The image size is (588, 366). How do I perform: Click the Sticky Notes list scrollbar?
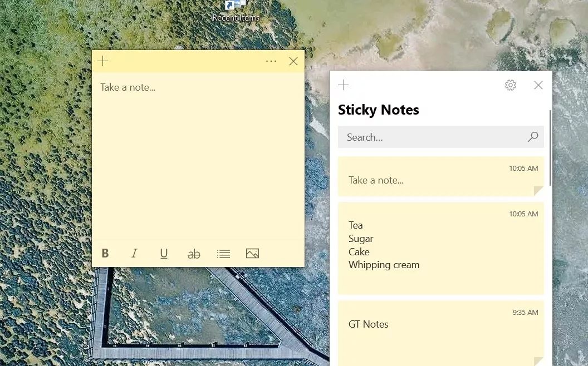[550, 148]
